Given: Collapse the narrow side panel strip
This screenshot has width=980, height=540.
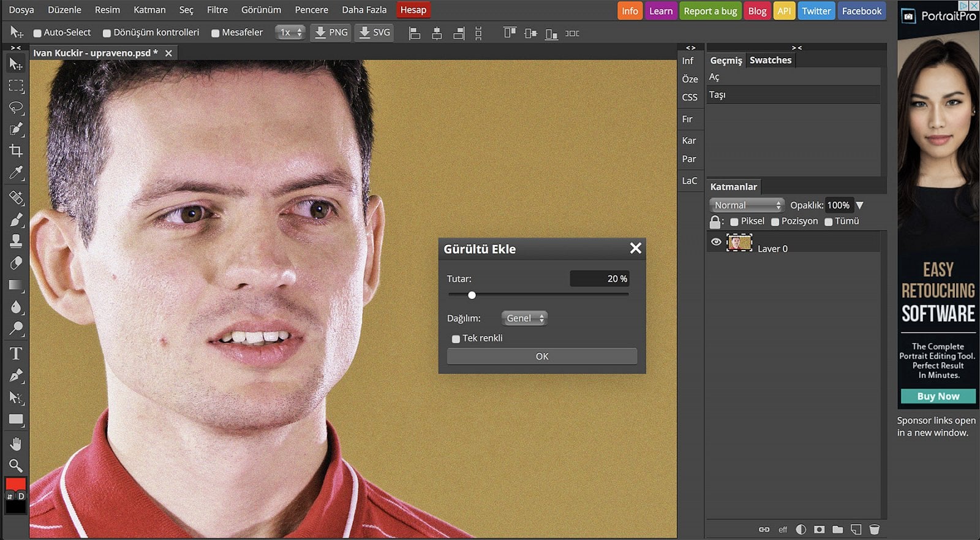Looking at the screenshot, I should (690, 47).
